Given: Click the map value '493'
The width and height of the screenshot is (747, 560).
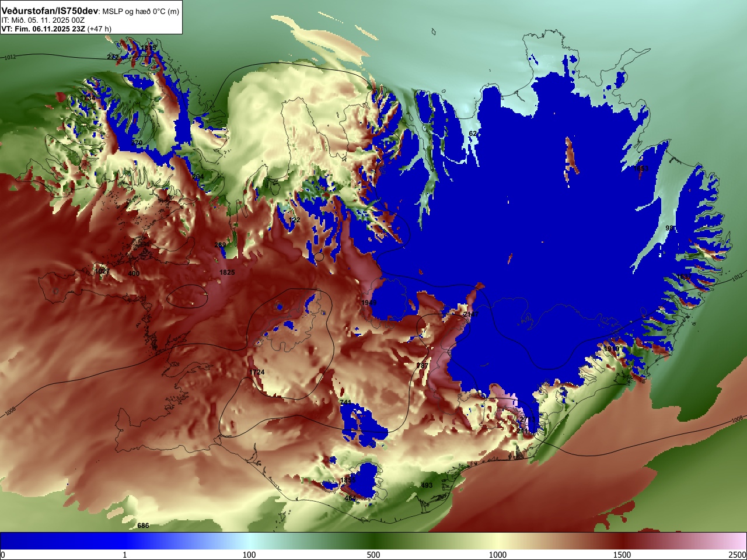Looking at the screenshot, I should 427,485.
